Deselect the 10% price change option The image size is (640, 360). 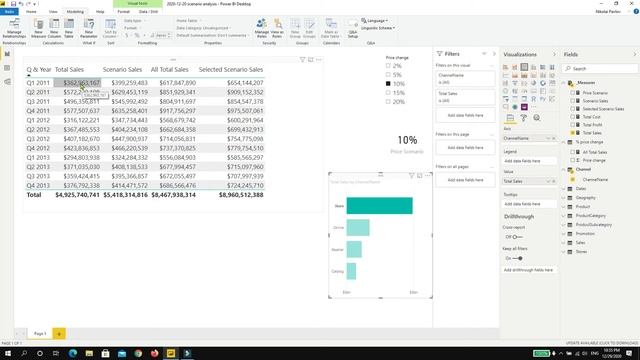pos(388,84)
